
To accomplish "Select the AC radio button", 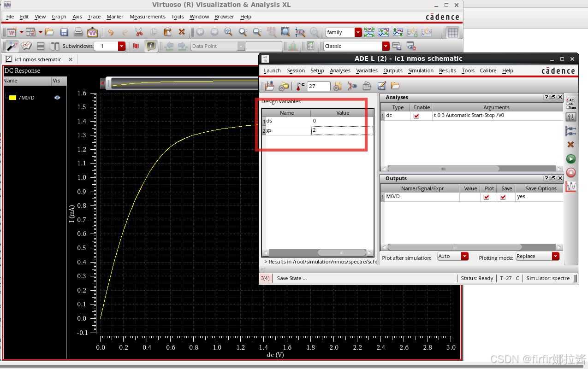I will pos(568,100).
